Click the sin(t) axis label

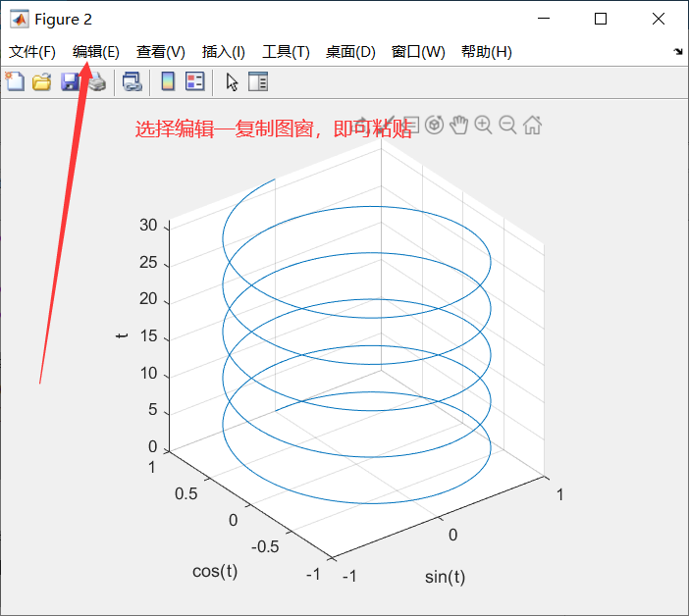click(x=445, y=577)
